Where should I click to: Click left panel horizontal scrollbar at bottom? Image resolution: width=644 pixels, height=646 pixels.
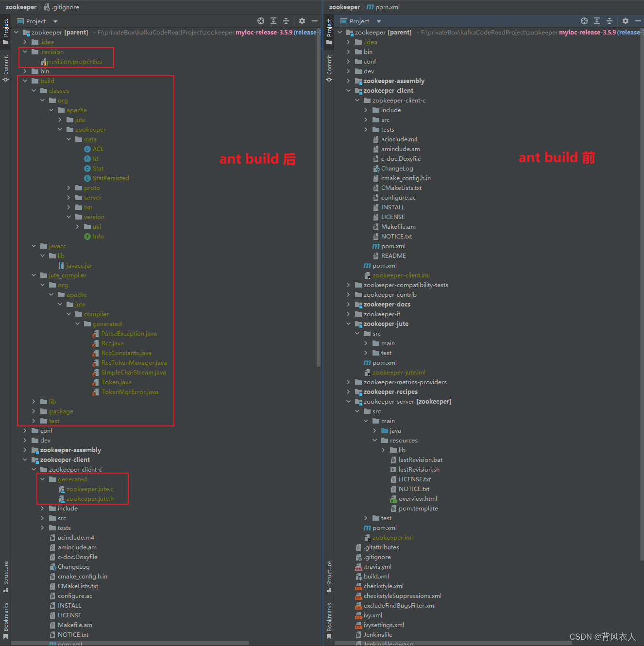[x=130, y=643]
